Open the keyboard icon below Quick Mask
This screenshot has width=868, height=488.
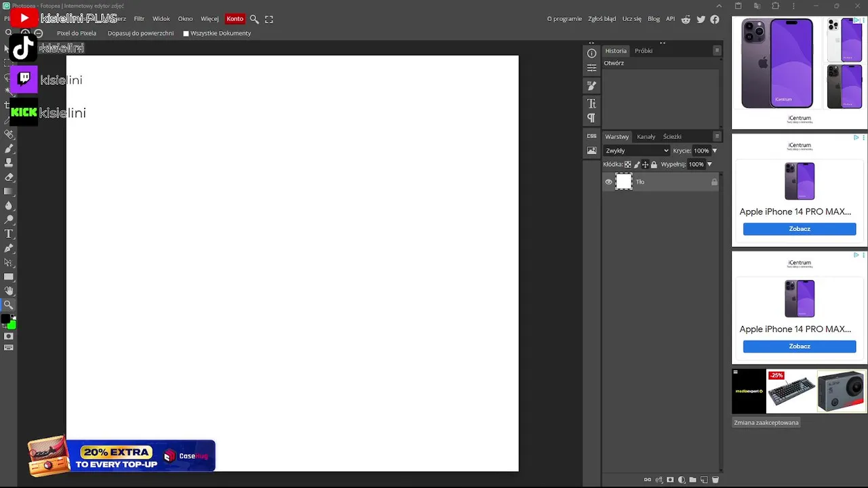coord(9,347)
